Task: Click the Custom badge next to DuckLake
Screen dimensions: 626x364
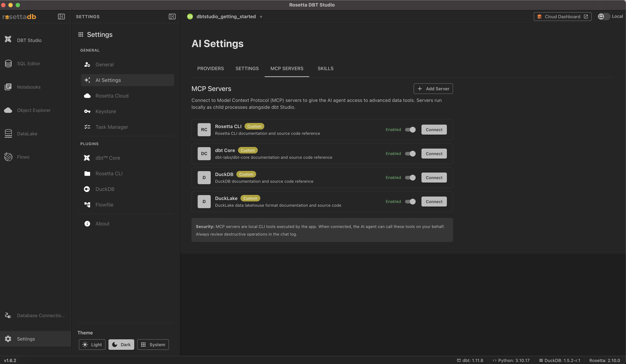Action: pyautogui.click(x=250, y=198)
